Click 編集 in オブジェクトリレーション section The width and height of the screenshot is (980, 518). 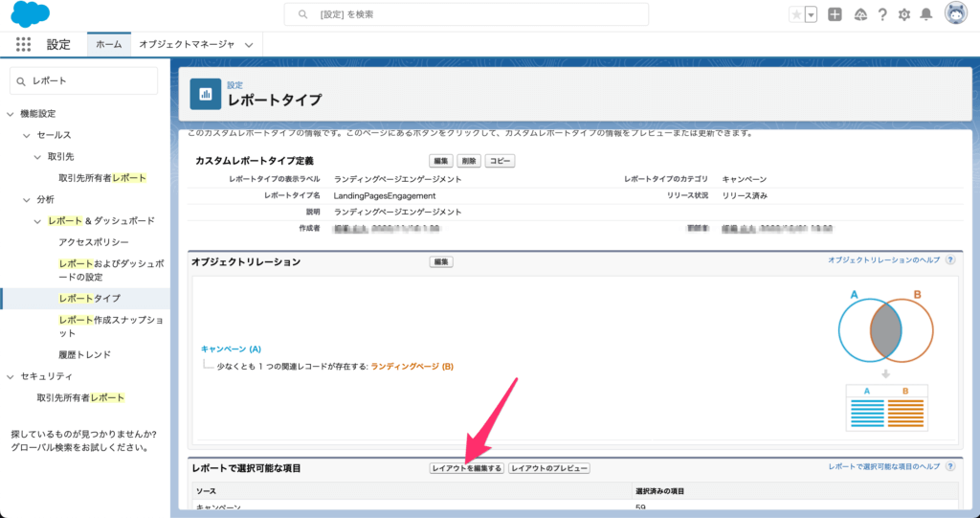point(441,261)
